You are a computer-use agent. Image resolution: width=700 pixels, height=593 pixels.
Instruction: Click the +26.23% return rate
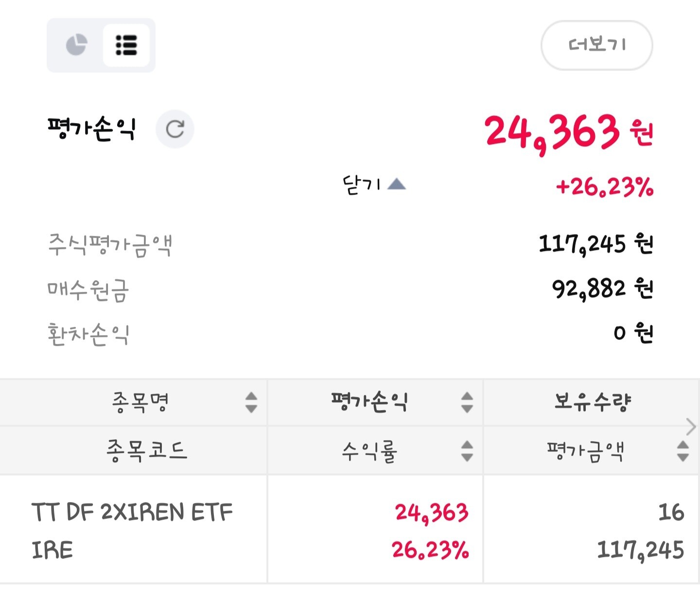pos(605,187)
